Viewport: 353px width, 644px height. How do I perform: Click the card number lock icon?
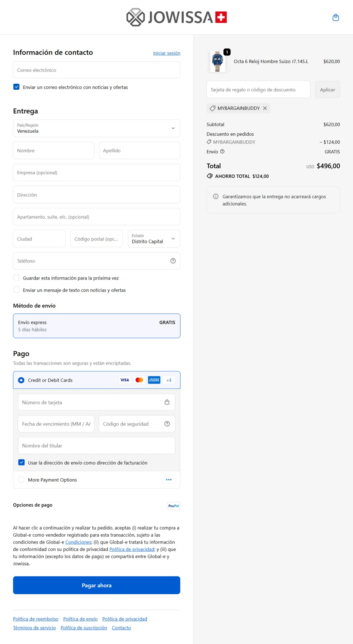click(167, 402)
